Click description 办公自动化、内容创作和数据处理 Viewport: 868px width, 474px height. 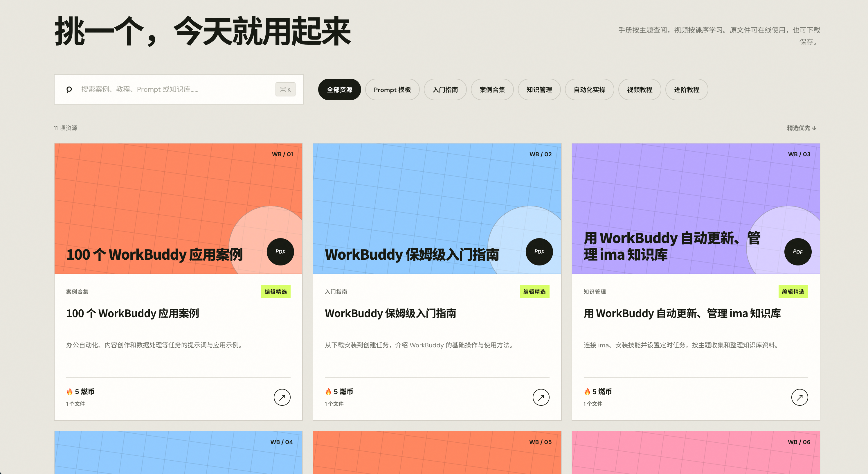155,345
